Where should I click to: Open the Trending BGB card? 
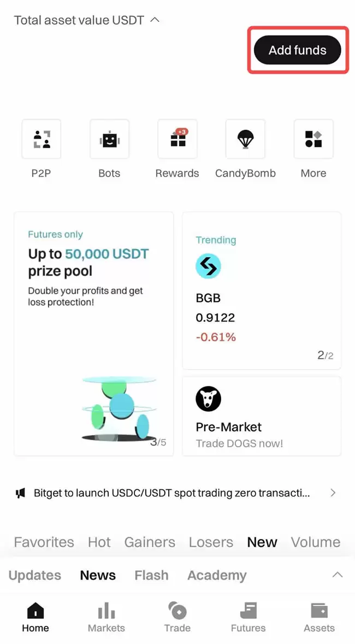tap(261, 290)
